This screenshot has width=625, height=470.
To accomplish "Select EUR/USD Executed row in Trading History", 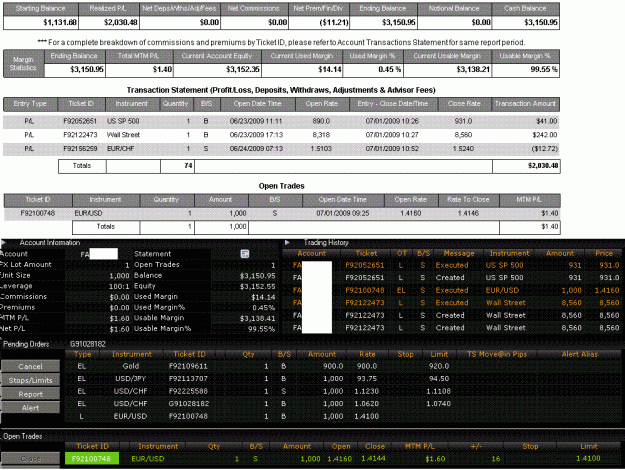I will (452, 290).
